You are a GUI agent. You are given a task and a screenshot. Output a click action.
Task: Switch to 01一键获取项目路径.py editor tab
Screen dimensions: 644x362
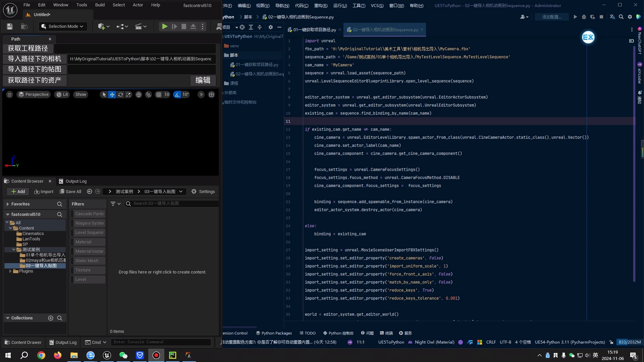click(x=314, y=30)
